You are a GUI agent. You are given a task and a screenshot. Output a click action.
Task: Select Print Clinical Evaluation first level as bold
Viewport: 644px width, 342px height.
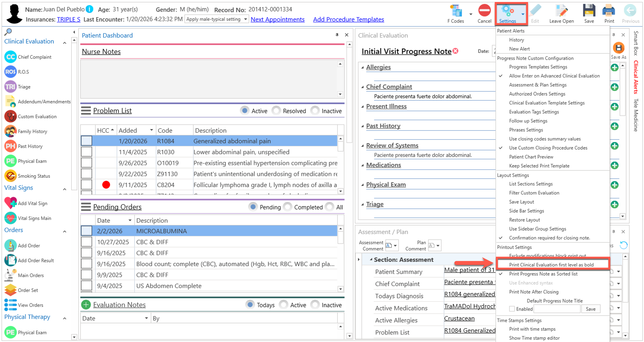(551, 265)
